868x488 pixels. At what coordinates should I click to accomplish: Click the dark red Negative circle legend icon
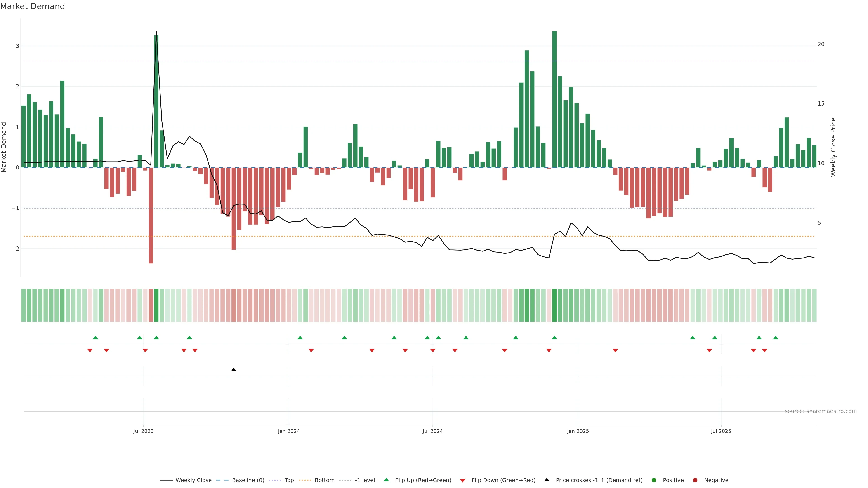click(695, 480)
